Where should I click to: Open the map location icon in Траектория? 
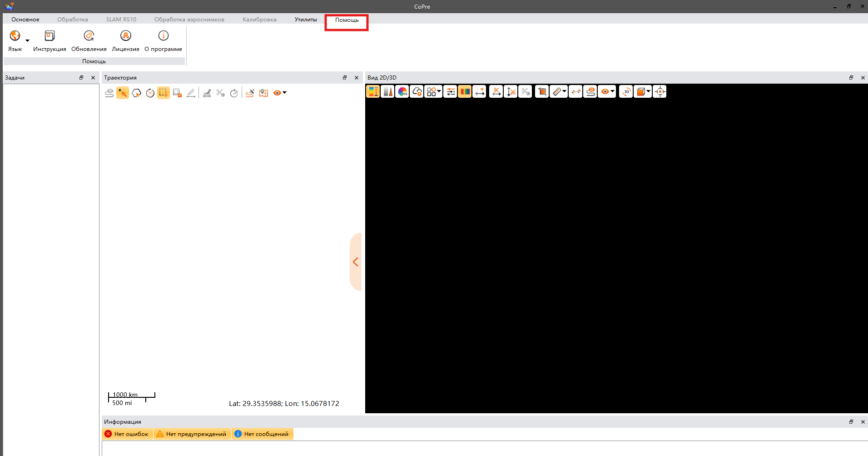tap(263, 93)
